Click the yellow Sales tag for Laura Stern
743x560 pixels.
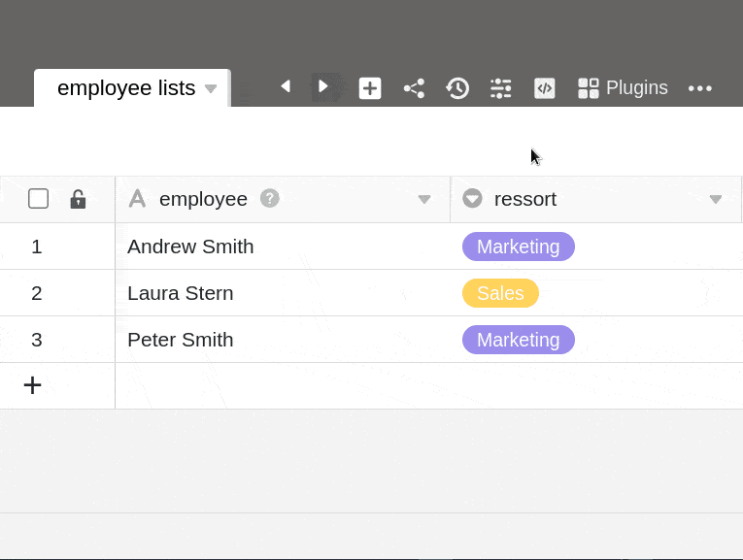(x=500, y=293)
